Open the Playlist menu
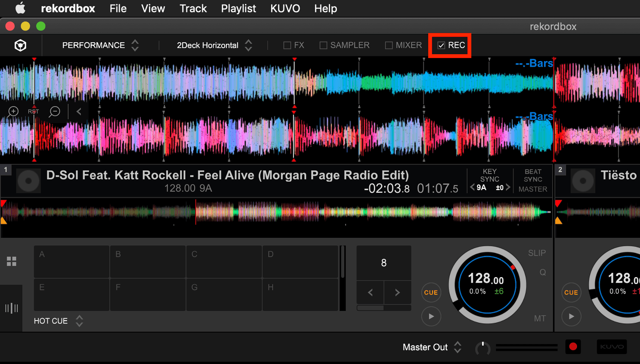 (x=238, y=8)
